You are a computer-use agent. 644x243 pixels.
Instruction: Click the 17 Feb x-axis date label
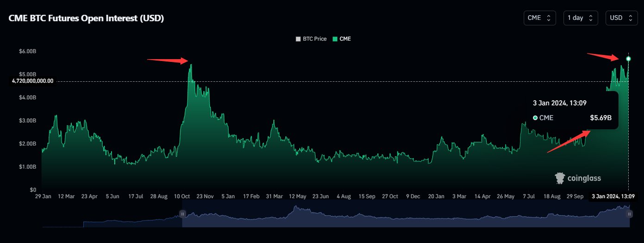point(251,196)
